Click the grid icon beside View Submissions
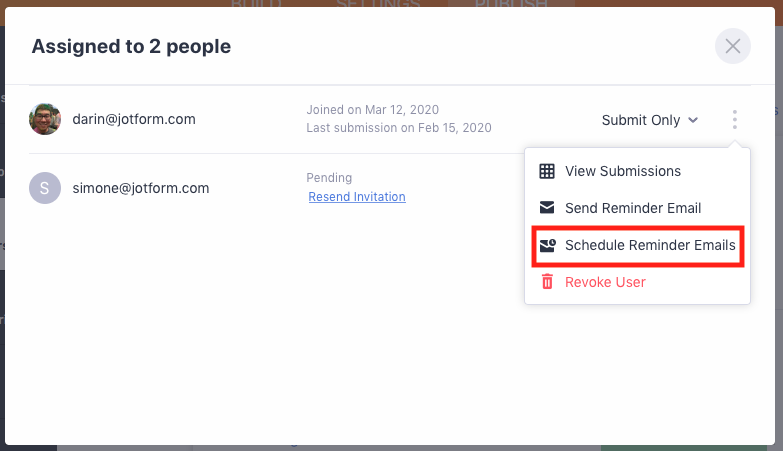The height and width of the screenshot is (451, 783). (547, 171)
